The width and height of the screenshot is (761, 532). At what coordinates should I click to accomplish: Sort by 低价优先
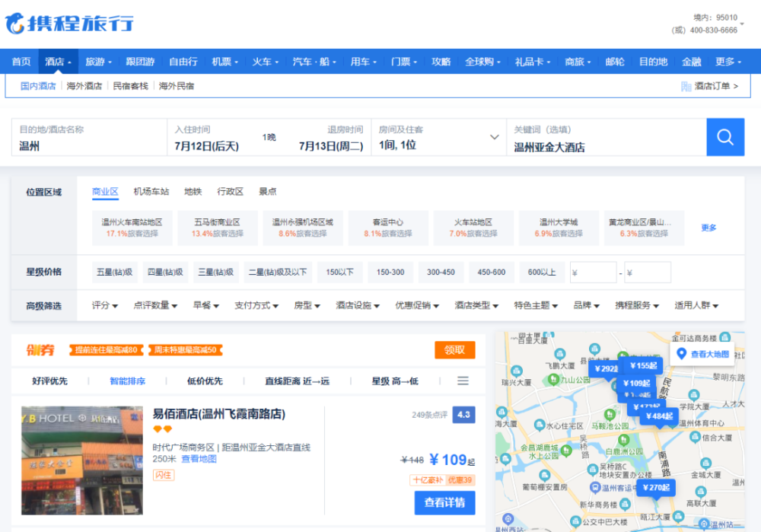point(205,381)
